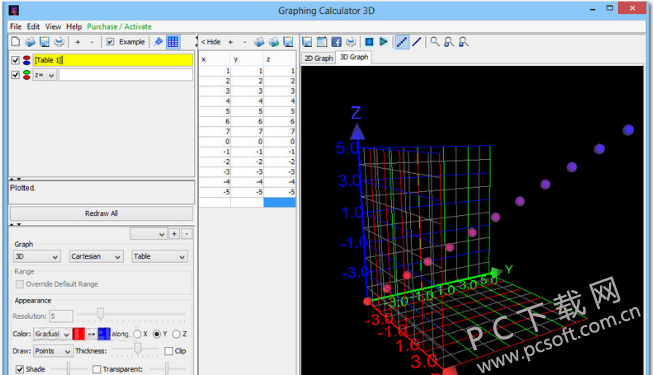
Task: Click Purchase / Activate menu item
Action: pos(119,26)
